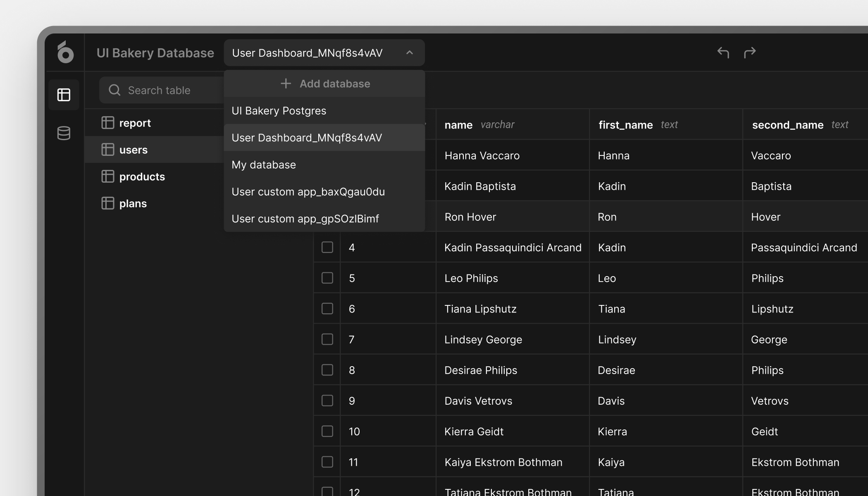
Task: Click the redo arrow icon
Action: (x=750, y=52)
